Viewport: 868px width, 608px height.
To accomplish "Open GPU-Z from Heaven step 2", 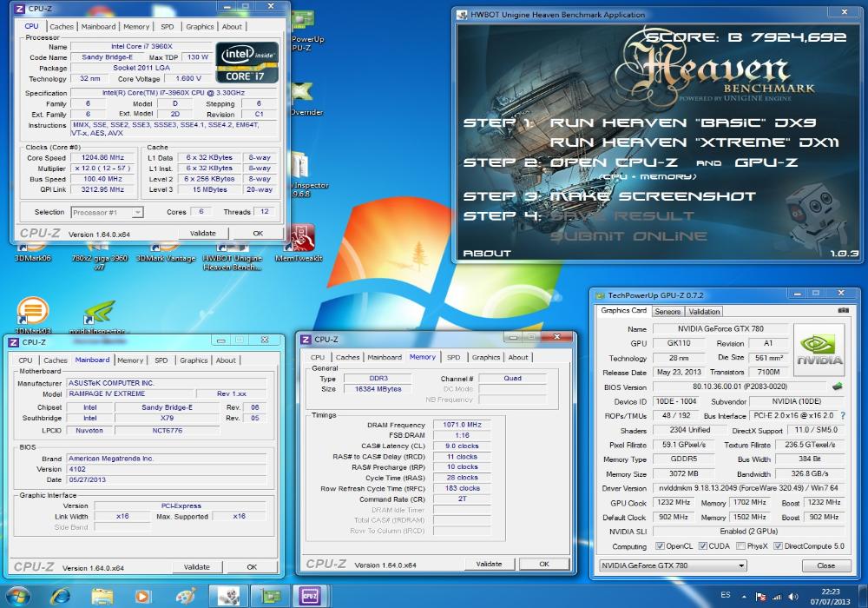I will (766, 162).
